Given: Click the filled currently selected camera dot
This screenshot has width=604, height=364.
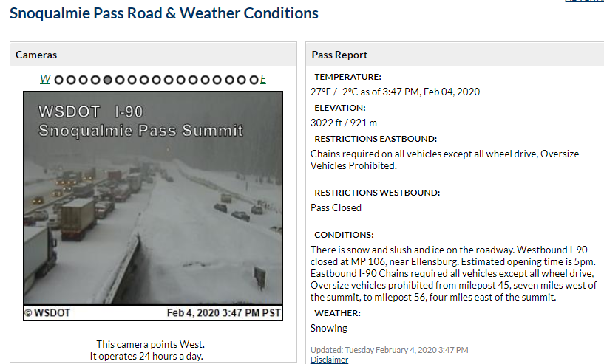Looking at the screenshot, I should tap(107, 80).
